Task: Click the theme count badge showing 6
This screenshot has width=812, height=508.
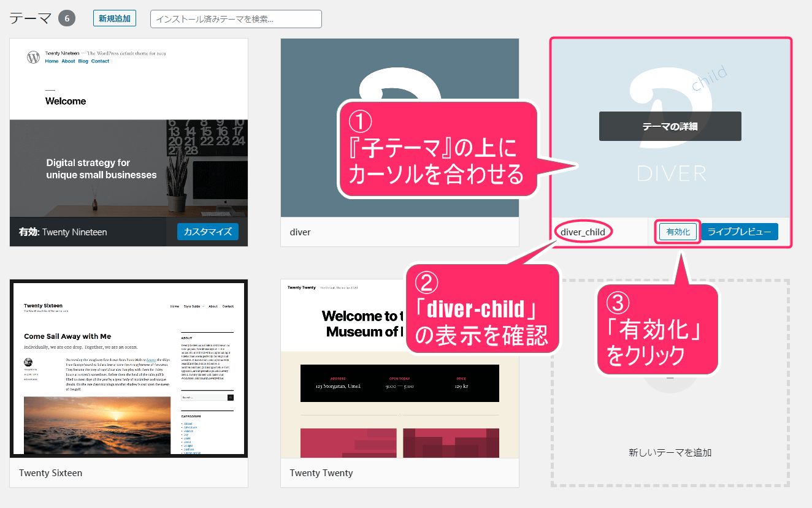Action: point(67,18)
